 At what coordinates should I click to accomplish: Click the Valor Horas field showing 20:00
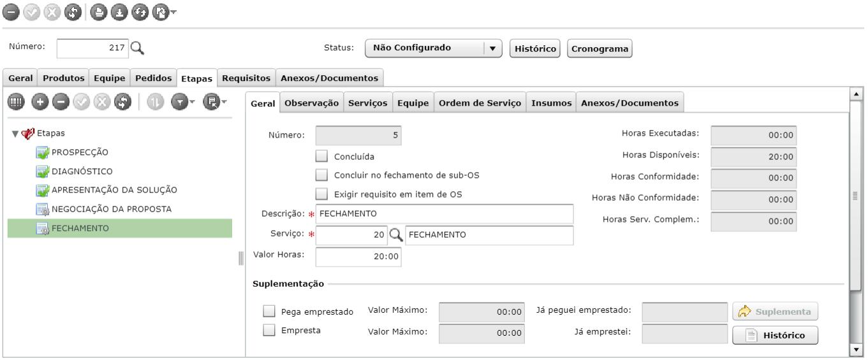coord(358,256)
